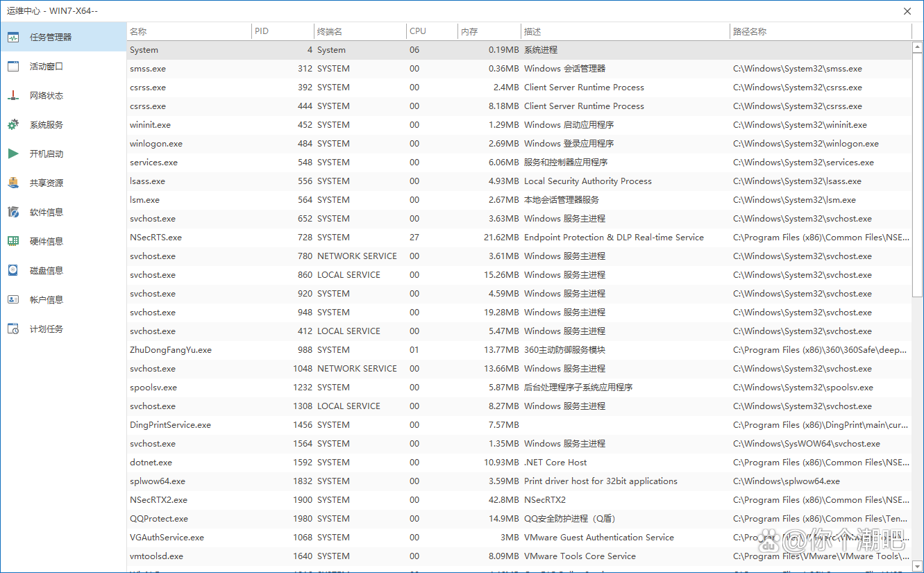Click the Startup (开机启动) play icon
The width and height of the screenshot is (924, 573).
13,154
